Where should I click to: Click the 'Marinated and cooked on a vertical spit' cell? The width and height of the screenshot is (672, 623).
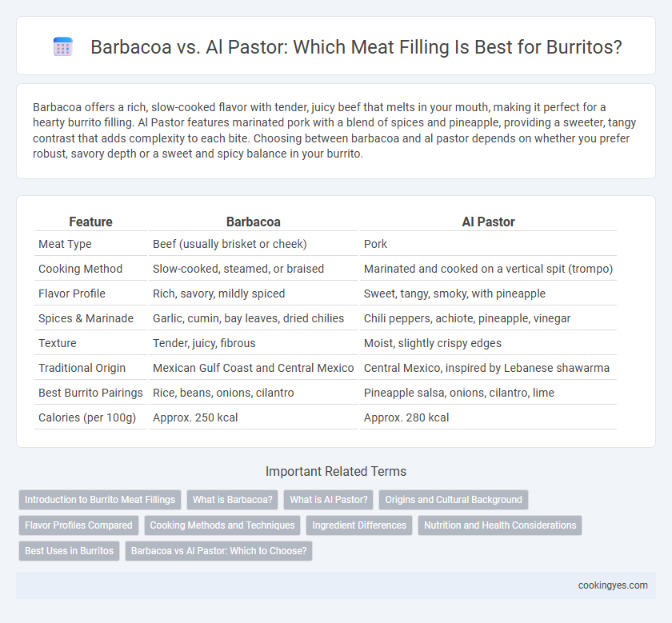coord(488,269)
